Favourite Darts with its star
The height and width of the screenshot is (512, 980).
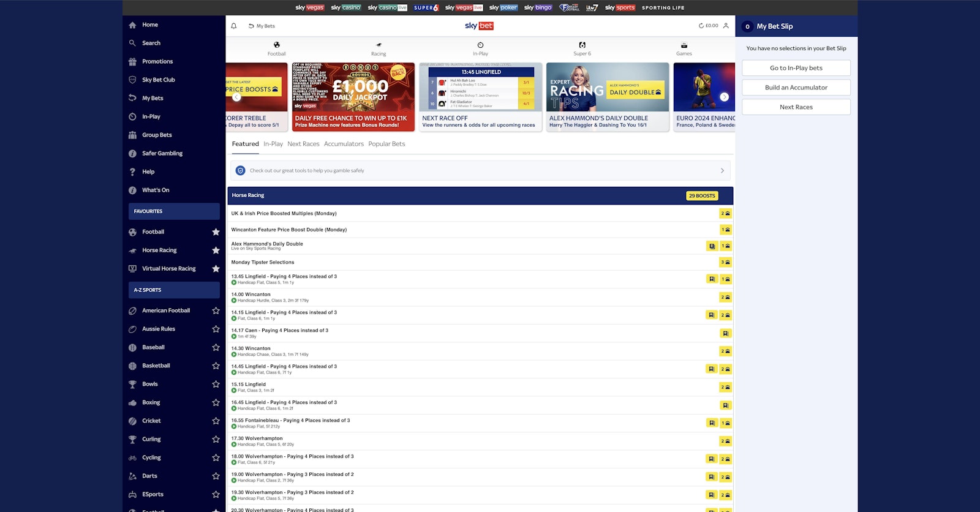coord(216,476)
